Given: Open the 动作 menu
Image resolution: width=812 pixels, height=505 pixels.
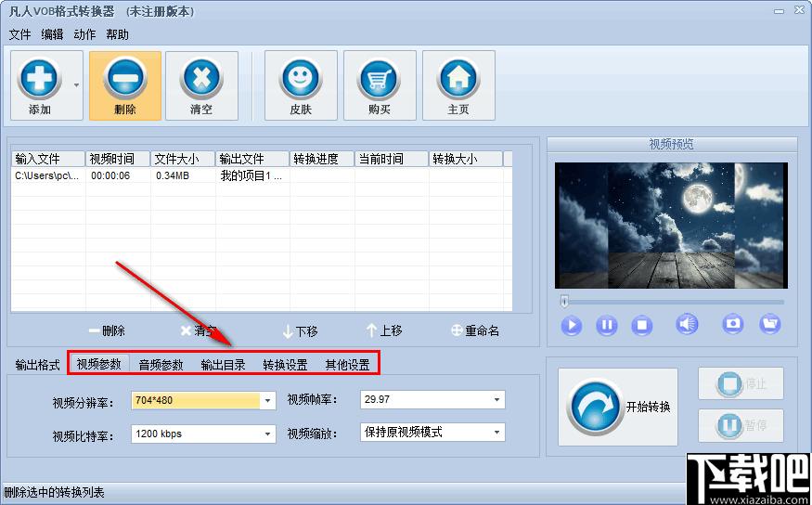Looking at the screenshot, I should point(85,34).
